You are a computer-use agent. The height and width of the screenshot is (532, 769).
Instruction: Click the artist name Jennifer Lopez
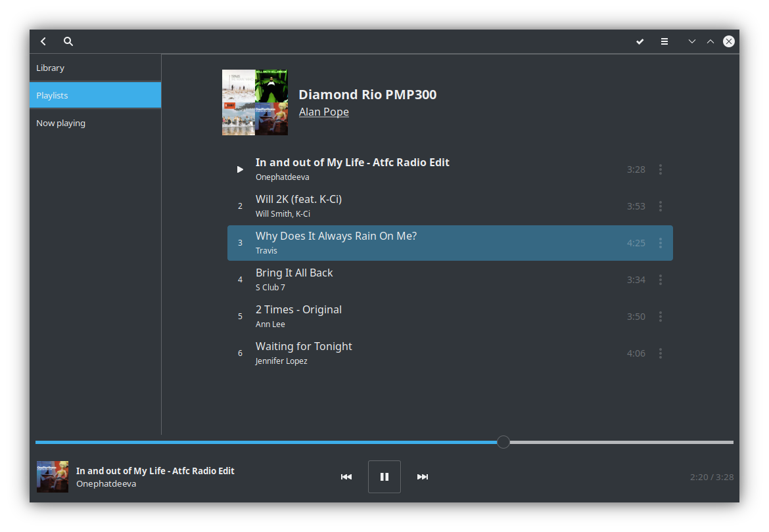coord(281,361)
